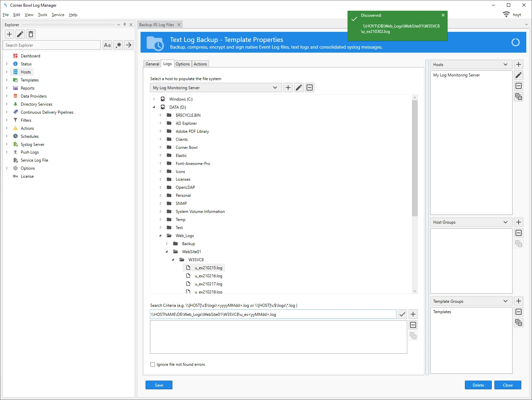Toggle the wildcard asterisk search option
This screenshot has width=532, height=400.
(x=118, y=45)
